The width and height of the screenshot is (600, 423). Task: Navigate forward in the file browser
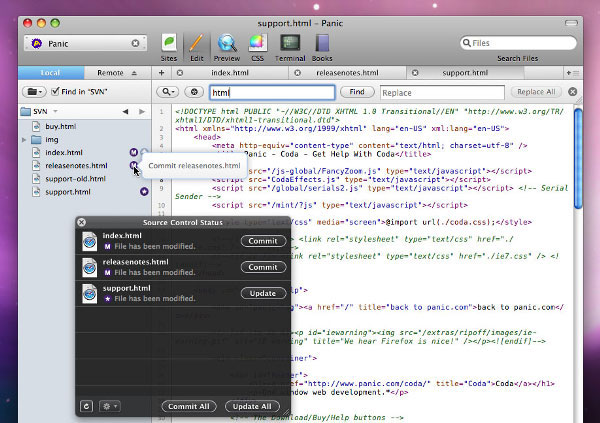[x=142, y=111]
